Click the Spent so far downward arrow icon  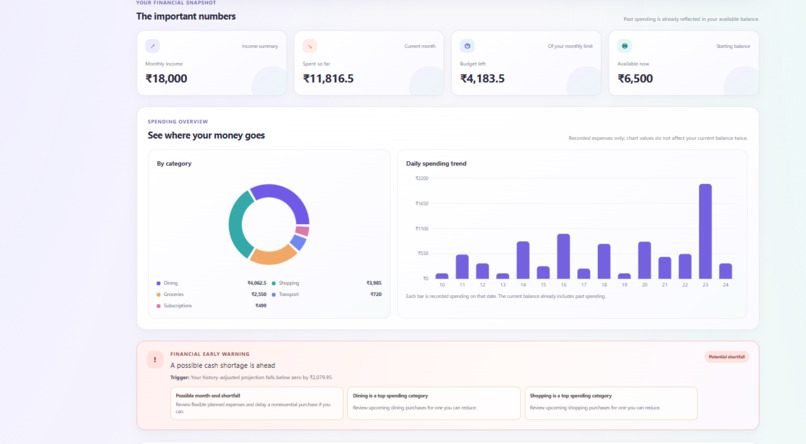pos(309,46)
